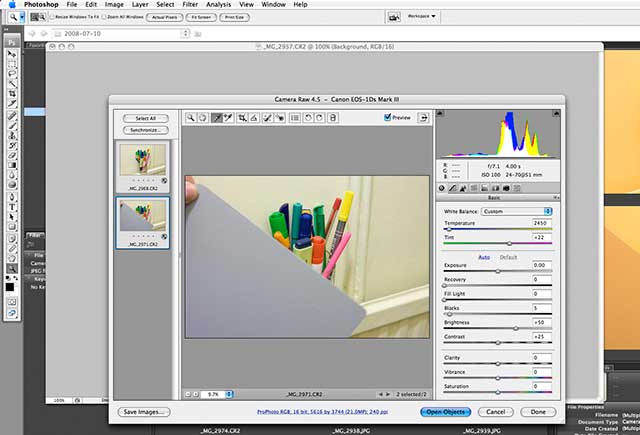
Task: Click the Tint value input field
Action: [542, 237]
